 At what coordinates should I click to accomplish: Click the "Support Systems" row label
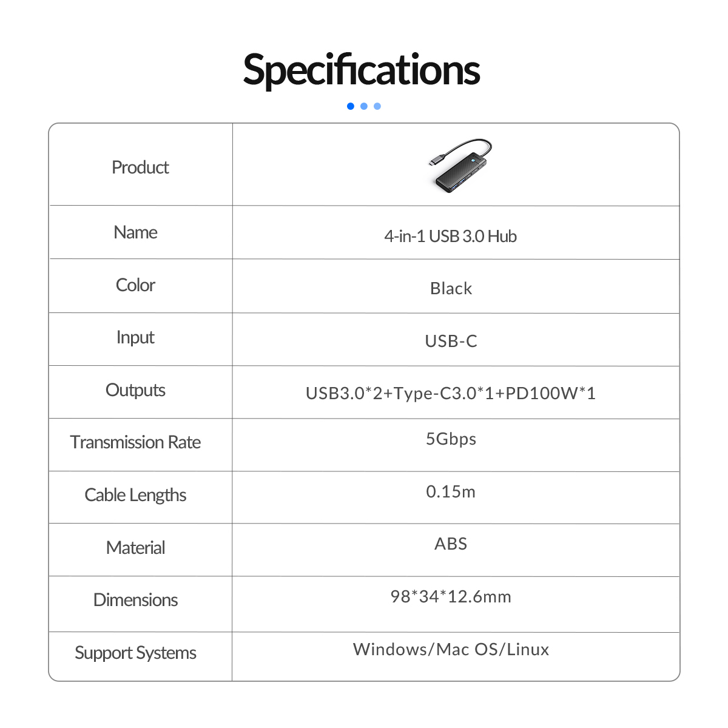135,653
